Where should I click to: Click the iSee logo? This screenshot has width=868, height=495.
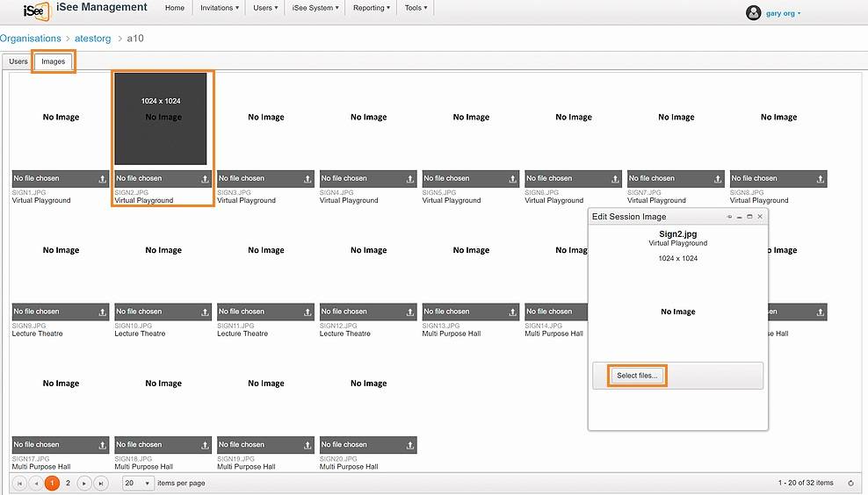37,11
